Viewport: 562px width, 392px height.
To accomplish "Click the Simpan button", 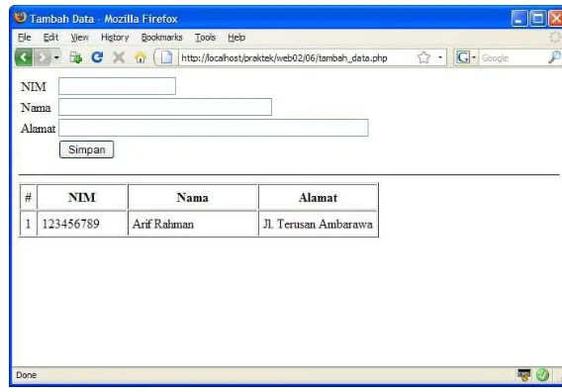I will (x=86, y=149).
